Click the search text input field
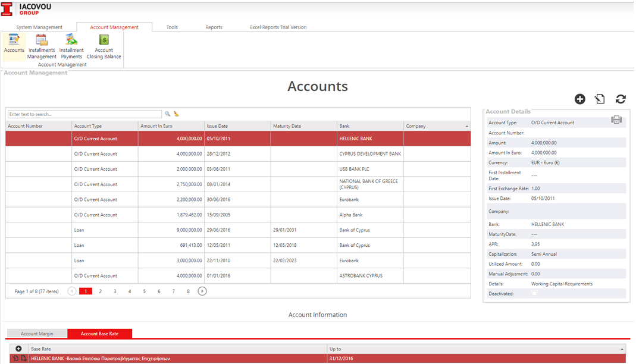The width and height of the screenshot is (636, 364). 84,114
